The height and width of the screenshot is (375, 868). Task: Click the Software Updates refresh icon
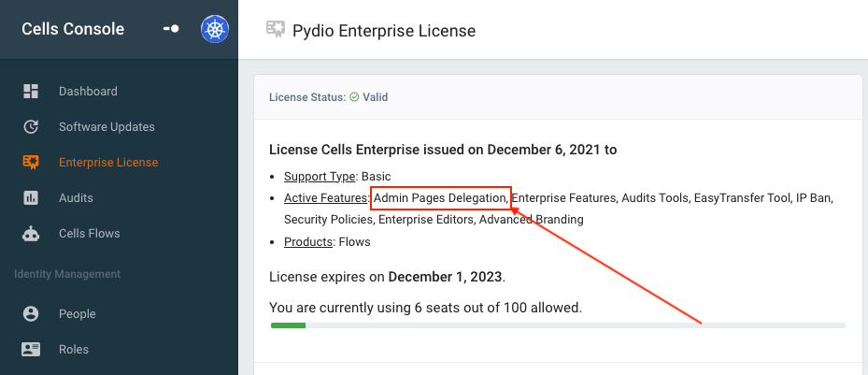[31, 127]
